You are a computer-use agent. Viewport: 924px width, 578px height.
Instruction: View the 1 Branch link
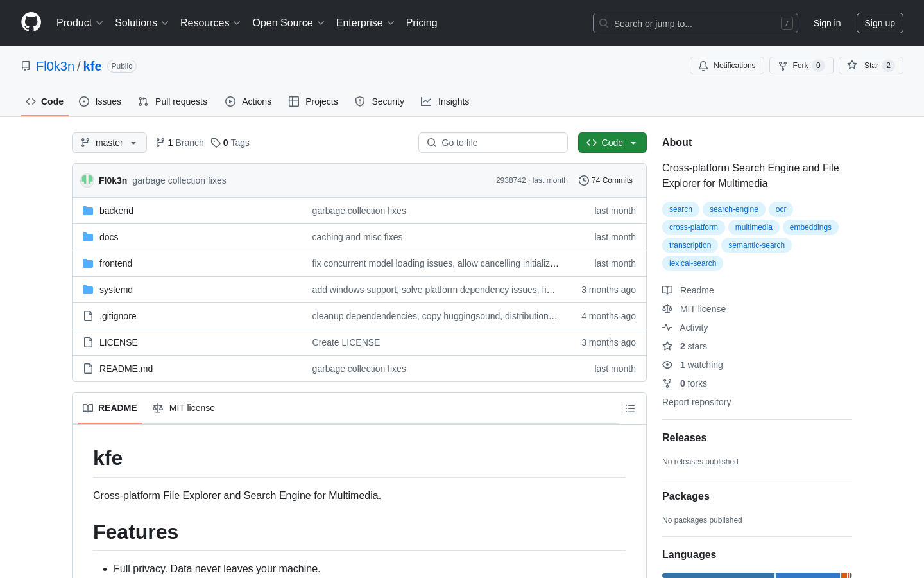click(180, 143)
